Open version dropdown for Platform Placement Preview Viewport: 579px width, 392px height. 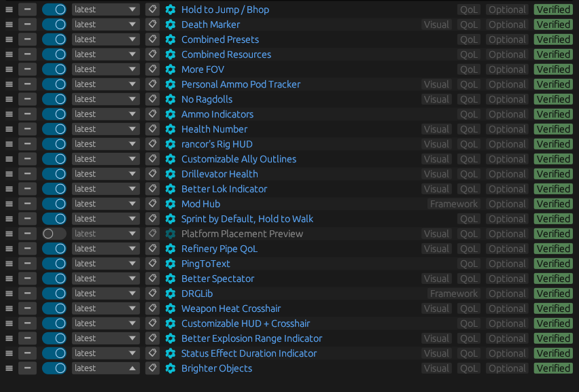pyautogui.click(x=105, y=234)
